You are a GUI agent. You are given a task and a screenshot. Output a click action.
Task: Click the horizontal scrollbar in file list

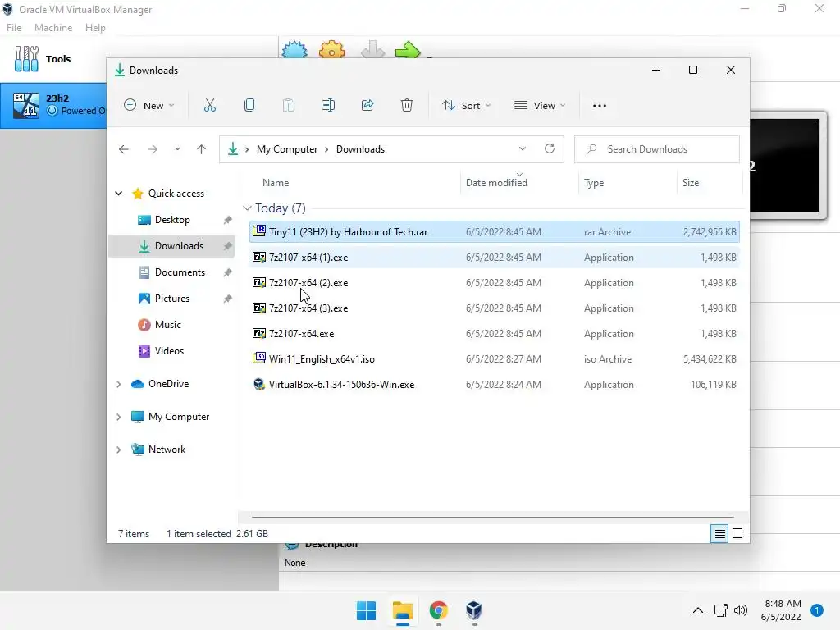pyautogui.click(x=492, y=518)
